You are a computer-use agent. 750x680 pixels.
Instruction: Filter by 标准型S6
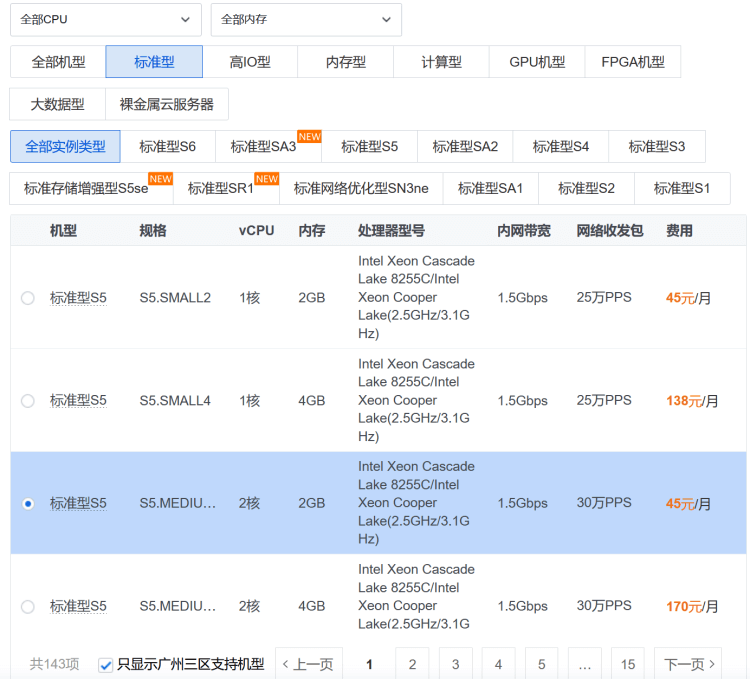tap(167, 146)
